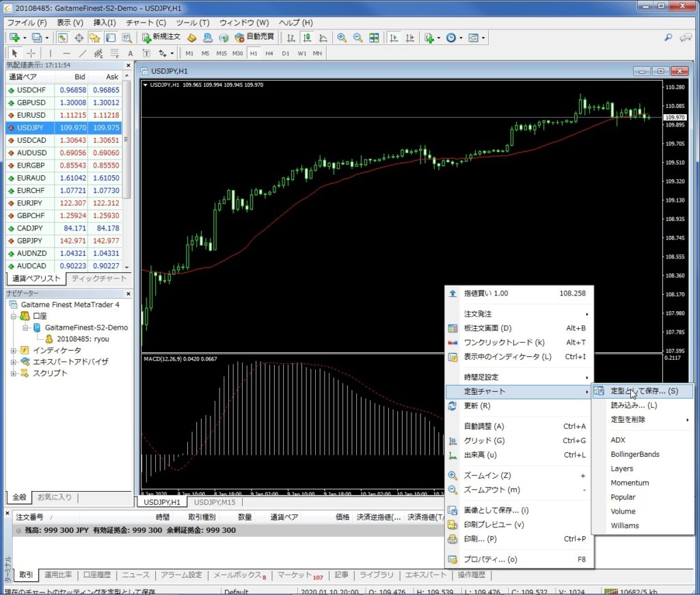The width and height of the screenshot is (700, 595).
Task: Open 定型を削除 submenu
Action: coord(643,419)
